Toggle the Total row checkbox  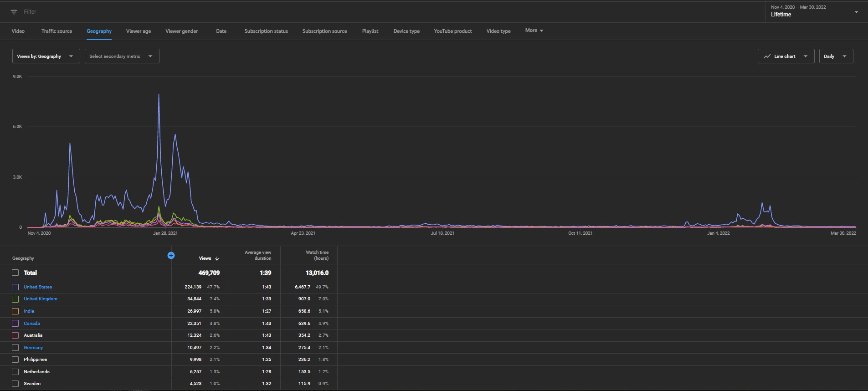tap(15, 273)
